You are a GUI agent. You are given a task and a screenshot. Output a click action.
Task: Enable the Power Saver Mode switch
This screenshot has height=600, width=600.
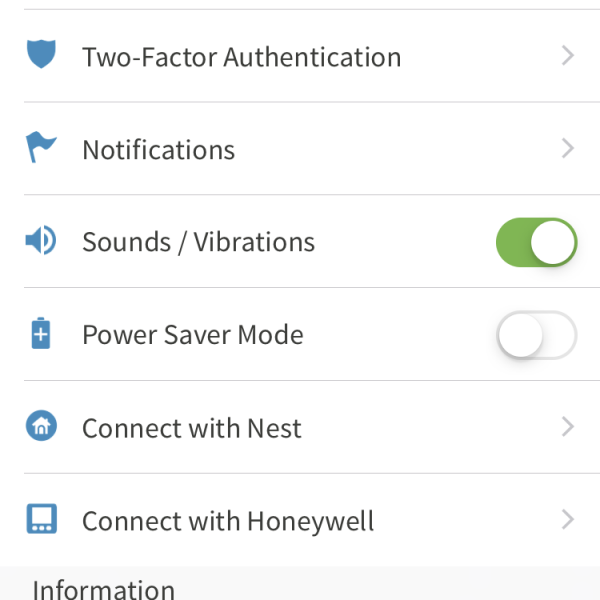tap(536, 335)
